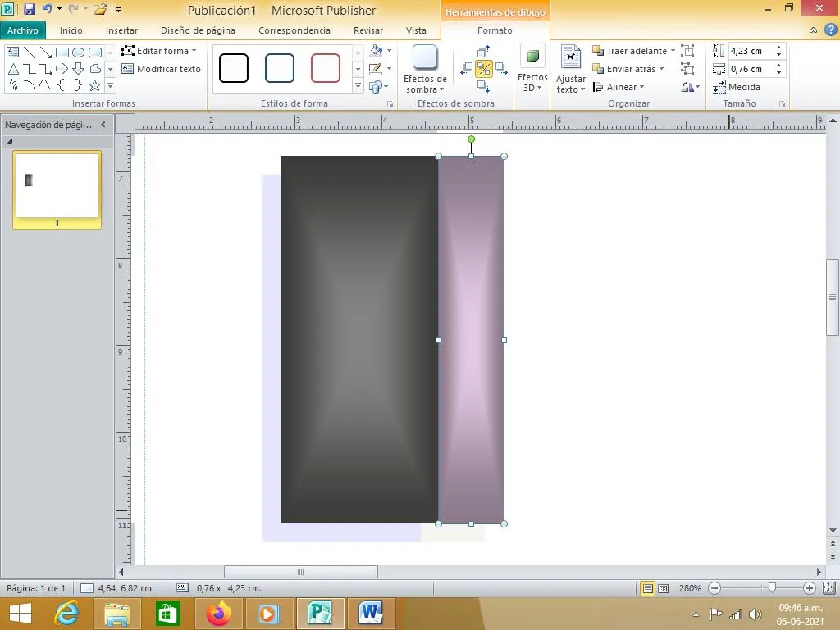Click the shape height field 4,23 cm
The image size is (840, 630).
[x=751, y=51]
